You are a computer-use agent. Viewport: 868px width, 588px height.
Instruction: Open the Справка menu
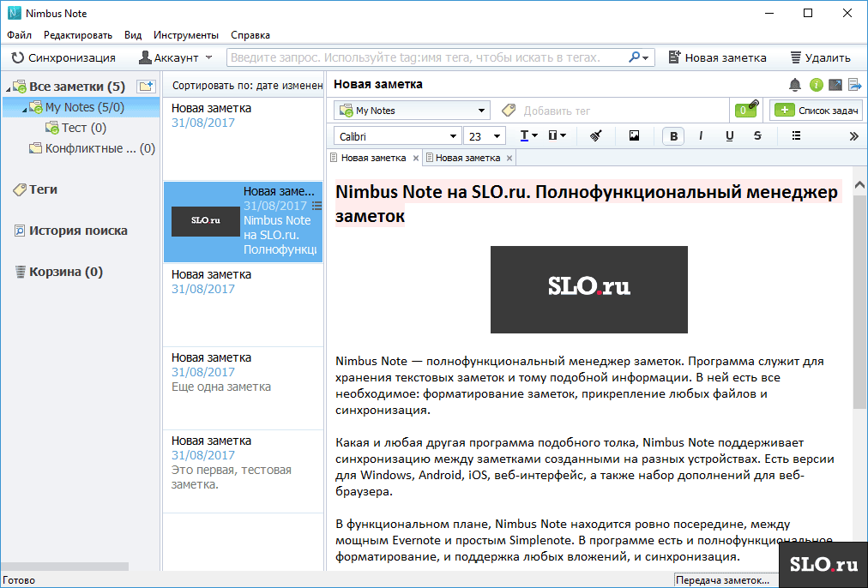(250, 35)
